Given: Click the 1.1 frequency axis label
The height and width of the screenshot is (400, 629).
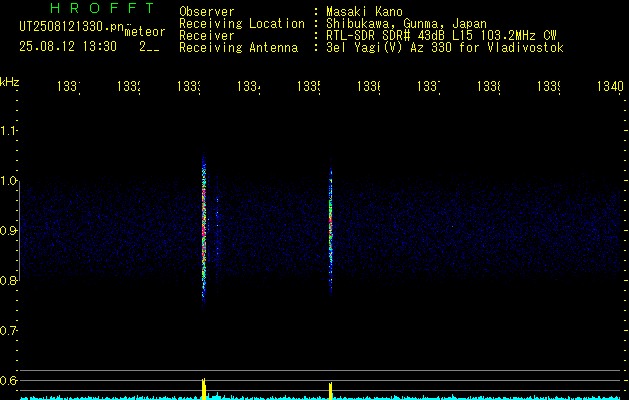Looking at the screenshot, I should click(x=8, y=130).
